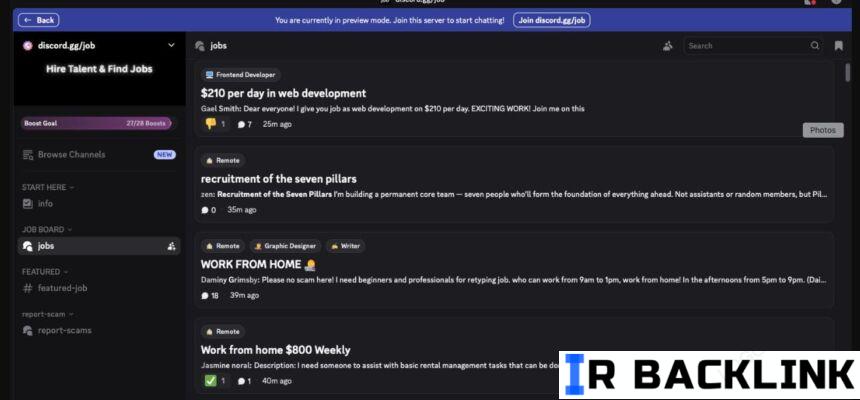Click the vertical scrollbar of the jobs list
The height and width of the screenshot is (400, 860).
(x=847, y=72)
